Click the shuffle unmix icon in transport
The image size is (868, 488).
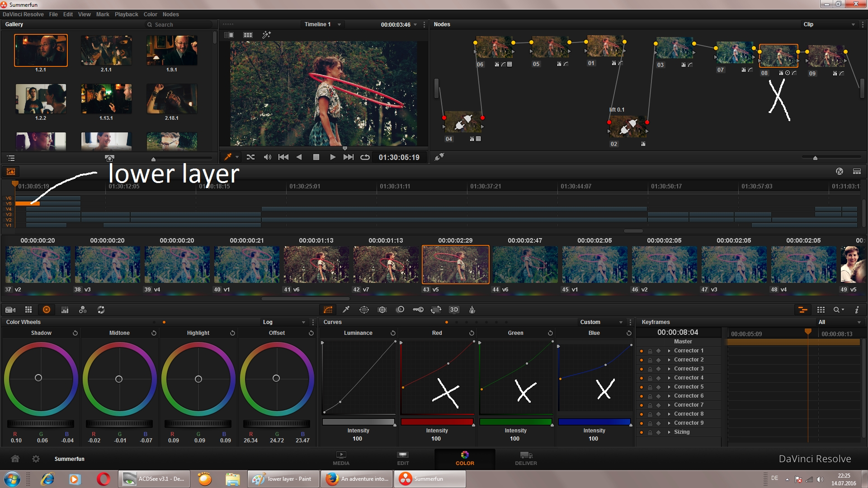pyautogui.click(x=250, y=157)
